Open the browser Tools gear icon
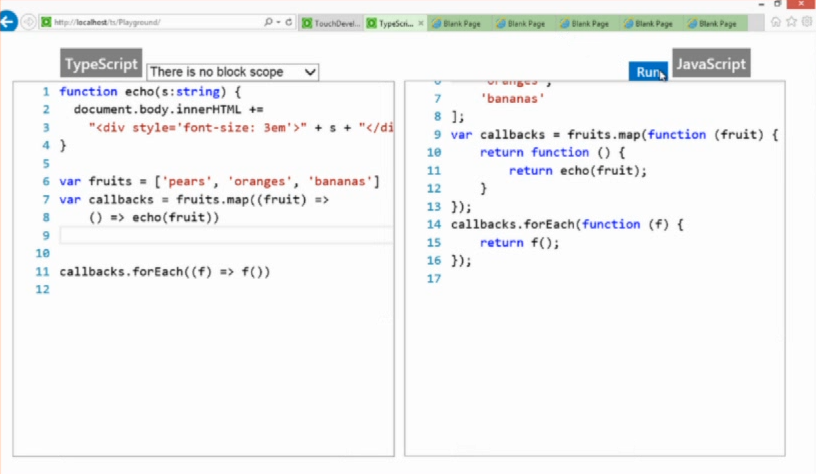Screen dimensions: 816x474 pyautogui.click(x=807, y=21)
